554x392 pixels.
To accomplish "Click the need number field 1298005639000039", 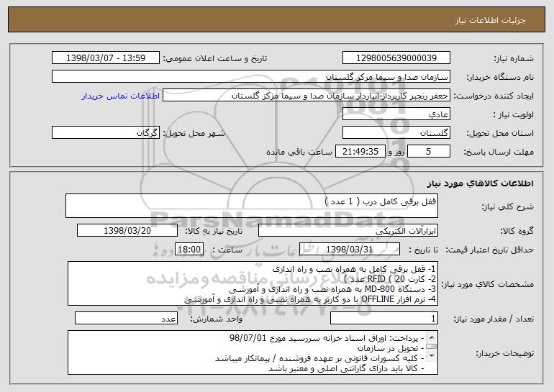I will 396,58.
